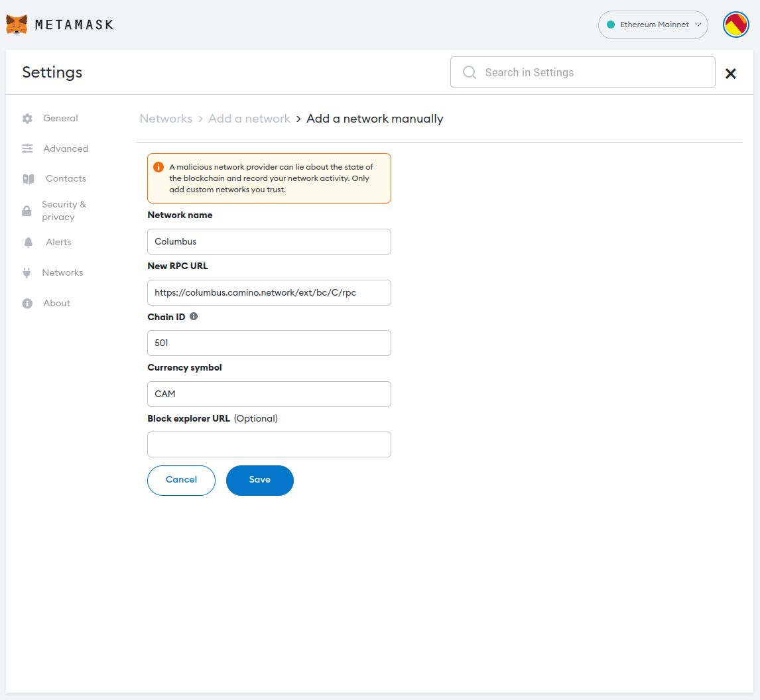Click the General gear icon
Screen dimensions: 760x700
pos(27,119)
